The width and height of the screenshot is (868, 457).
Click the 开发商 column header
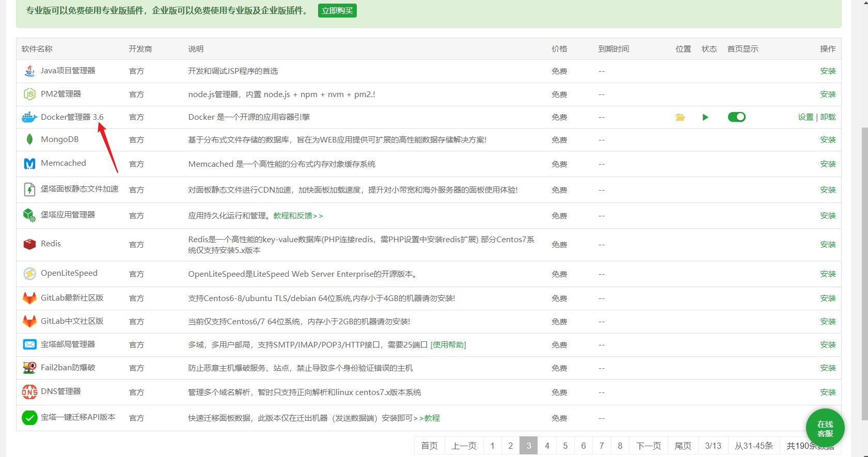click(x=140, y=49)
